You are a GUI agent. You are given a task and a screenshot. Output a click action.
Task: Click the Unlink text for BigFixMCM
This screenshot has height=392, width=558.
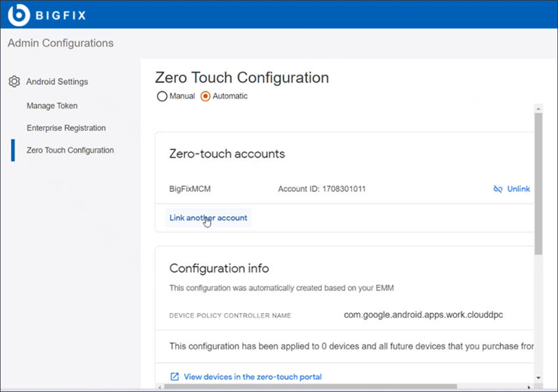click(518, 189)
